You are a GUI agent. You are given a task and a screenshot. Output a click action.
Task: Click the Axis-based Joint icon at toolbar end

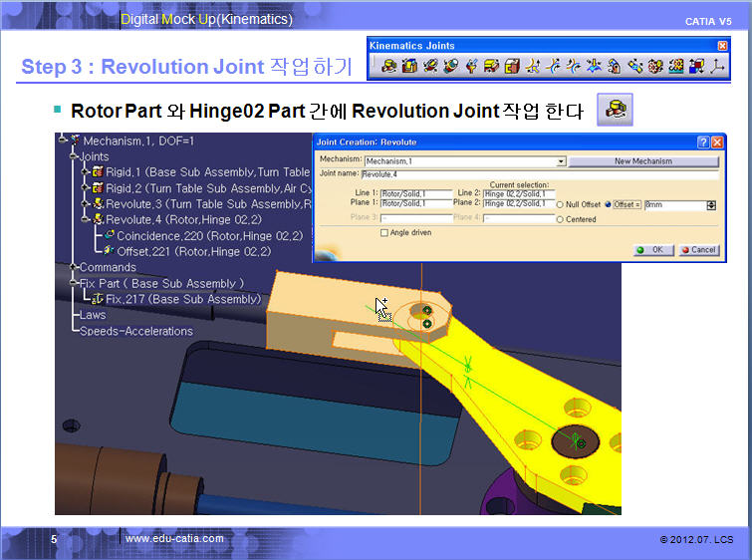[x=717, y=67]
